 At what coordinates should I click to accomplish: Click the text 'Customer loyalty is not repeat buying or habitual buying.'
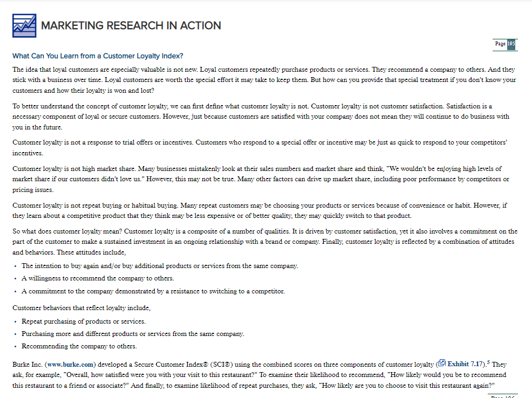pos(96,205)
